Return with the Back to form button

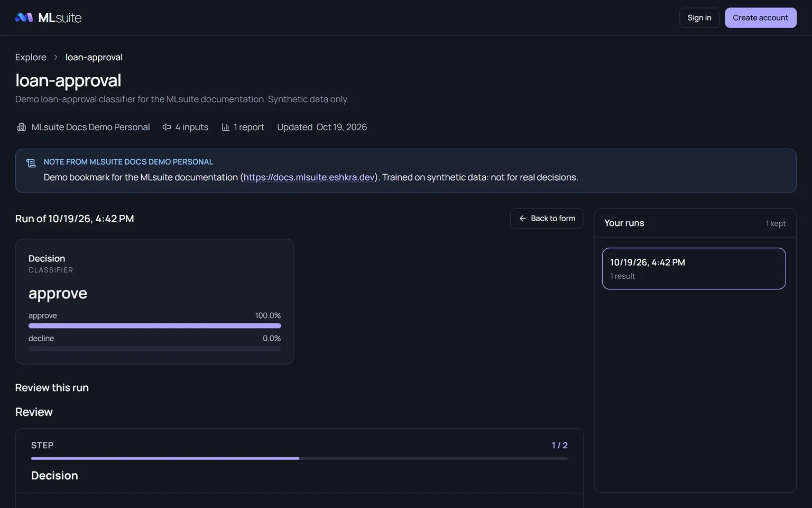[547, 219]
